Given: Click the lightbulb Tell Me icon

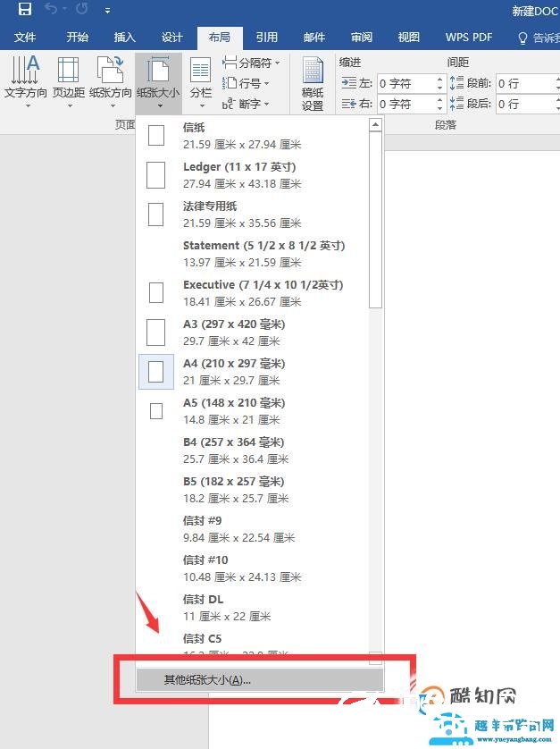Looking at the screenshot, I should 522,38.
